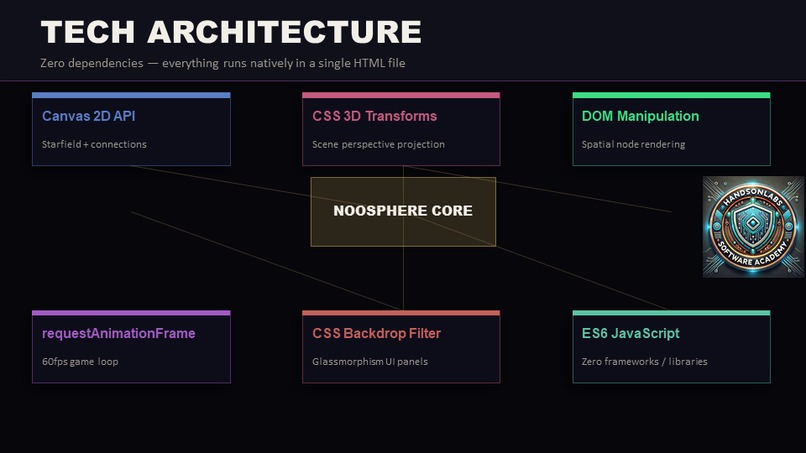806x453 pixels.
Task: Select the 'Starfield + connections' text
Action: click(94, 144)
